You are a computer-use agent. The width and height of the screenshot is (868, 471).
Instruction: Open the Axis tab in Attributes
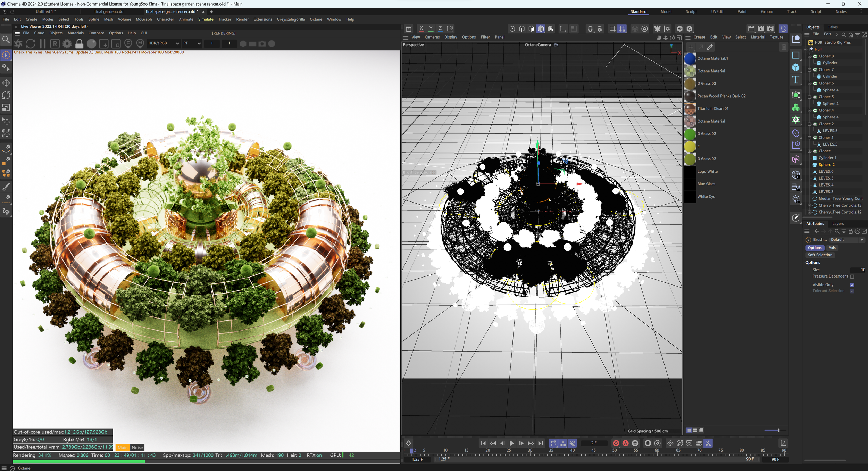coord(832,248)
